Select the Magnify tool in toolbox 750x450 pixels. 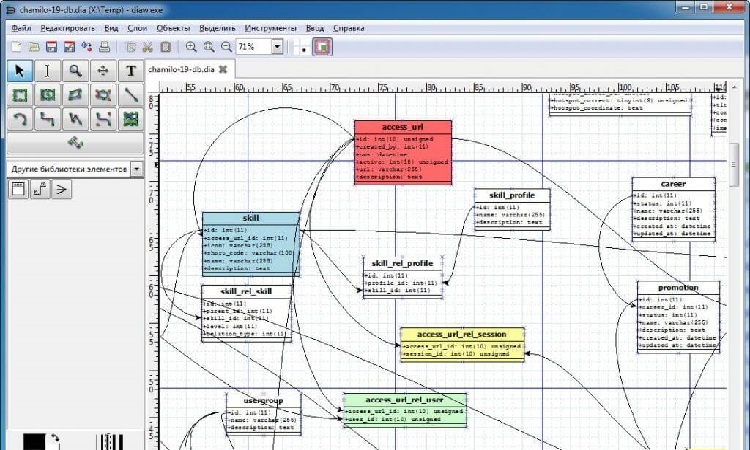point(75,71)
